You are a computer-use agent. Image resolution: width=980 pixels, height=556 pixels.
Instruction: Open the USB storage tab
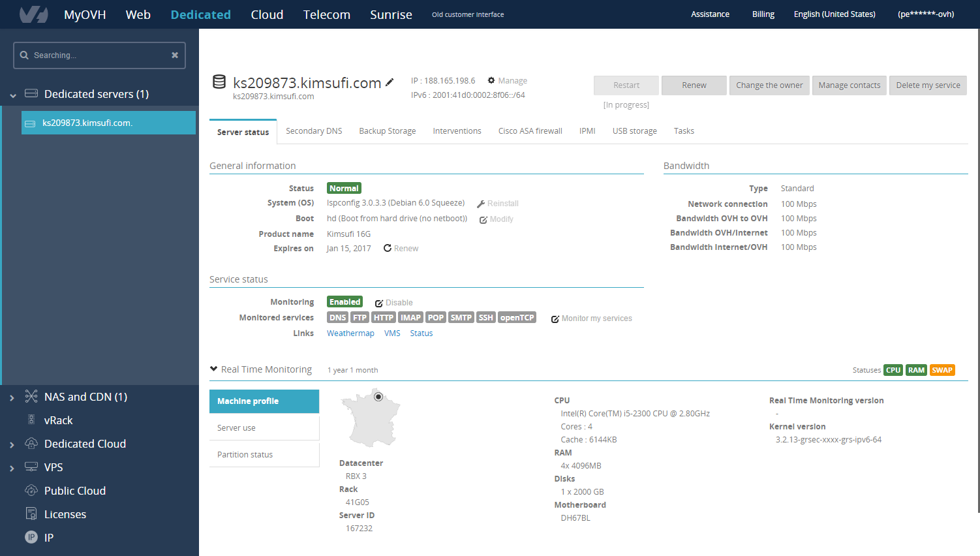coord(635,131)
